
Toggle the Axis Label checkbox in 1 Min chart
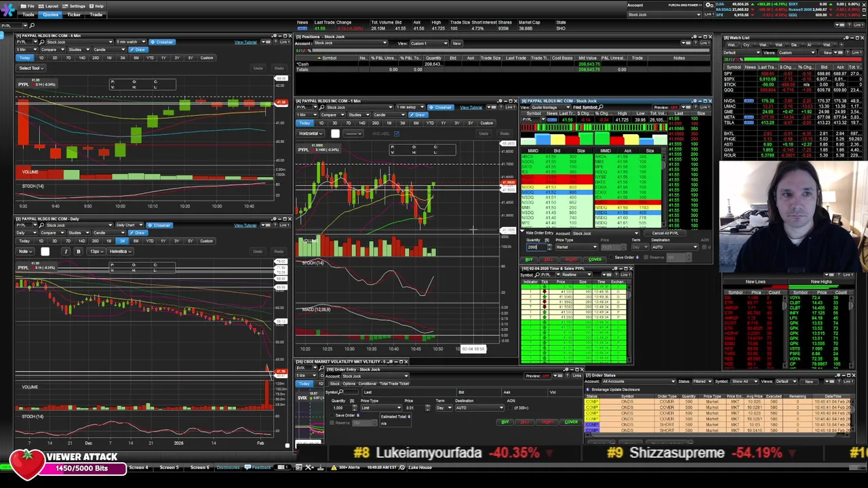pyautogui.click(x=397, y=134)
